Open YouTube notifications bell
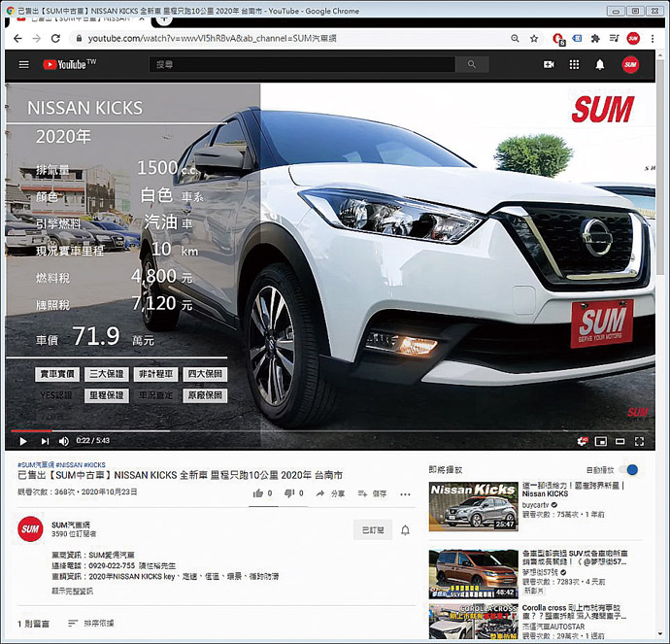 click(600, 64)
